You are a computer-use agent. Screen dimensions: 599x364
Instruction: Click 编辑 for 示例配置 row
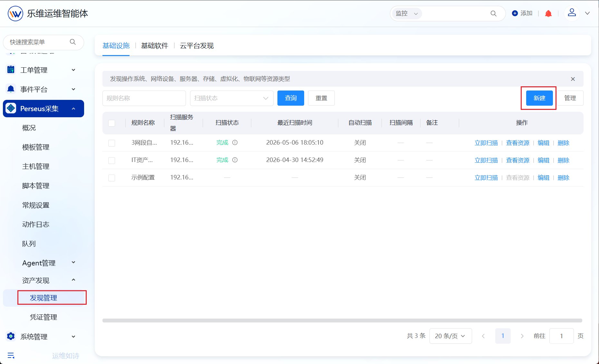543,178
